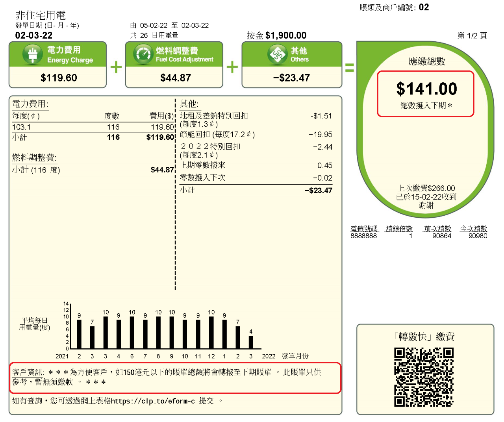The height and width of the screenshot is (422, 504).
Task: Click the 平均每日用電量(度) chart label
Action: [35, 324]
